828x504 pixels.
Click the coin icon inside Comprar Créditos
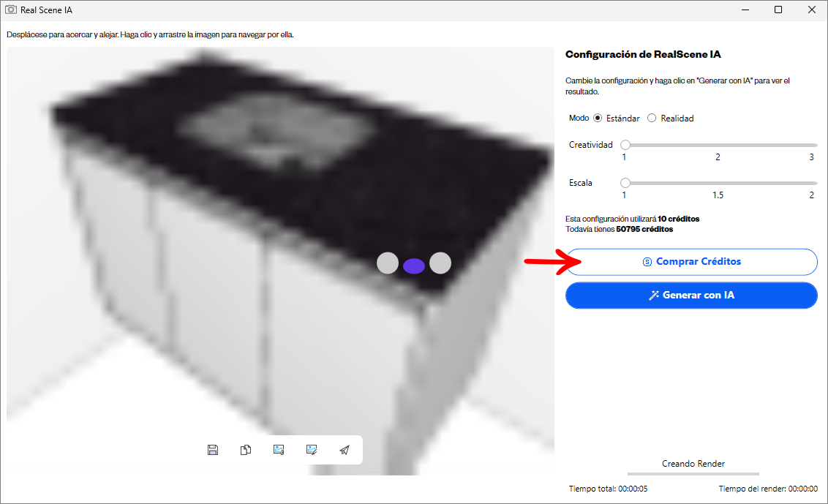(x=647, y=262)
